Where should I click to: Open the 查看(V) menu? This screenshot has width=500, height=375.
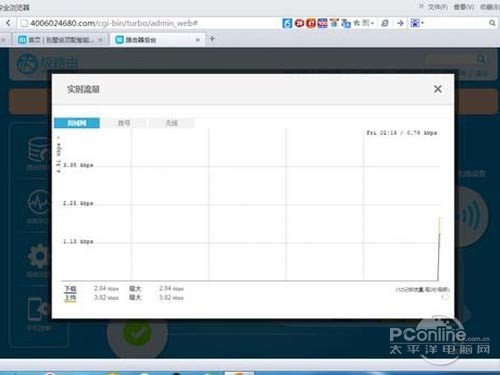[463, 7]
